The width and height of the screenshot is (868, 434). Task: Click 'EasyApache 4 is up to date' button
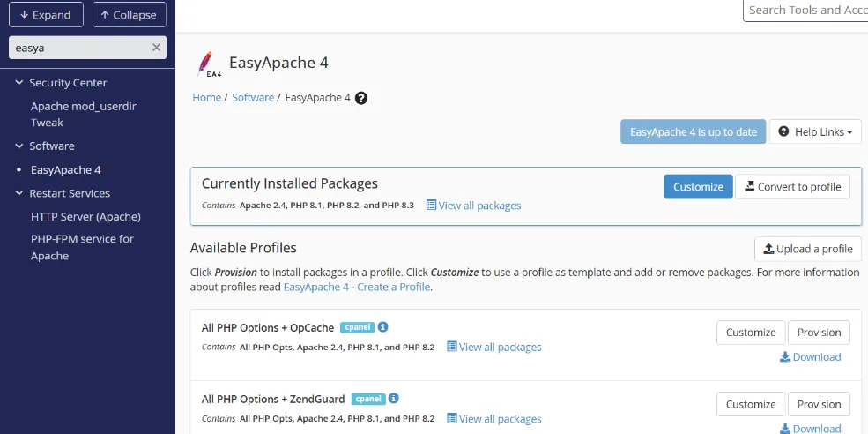coord(693,132)
